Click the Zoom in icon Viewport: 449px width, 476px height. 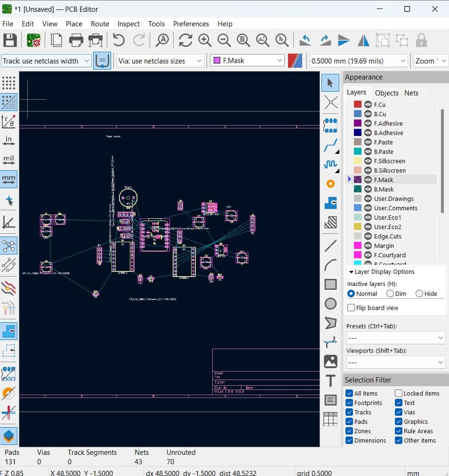(x=205, y=40)
